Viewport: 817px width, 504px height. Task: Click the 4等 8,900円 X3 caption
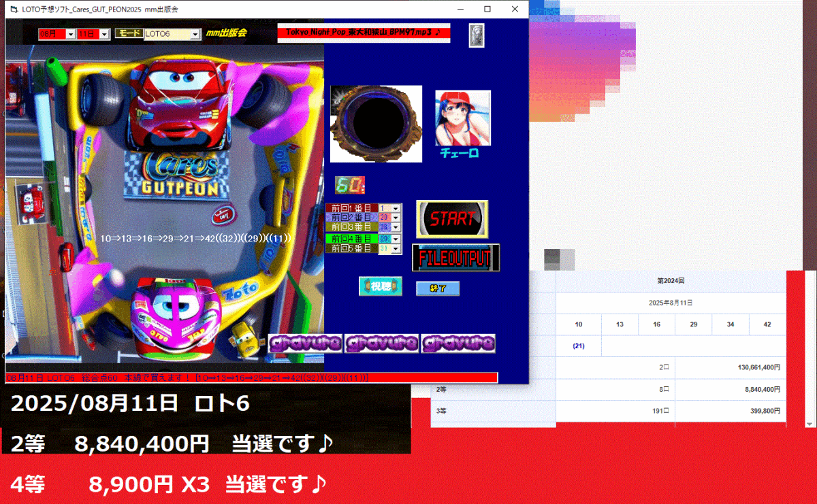[x=169, y=484]
